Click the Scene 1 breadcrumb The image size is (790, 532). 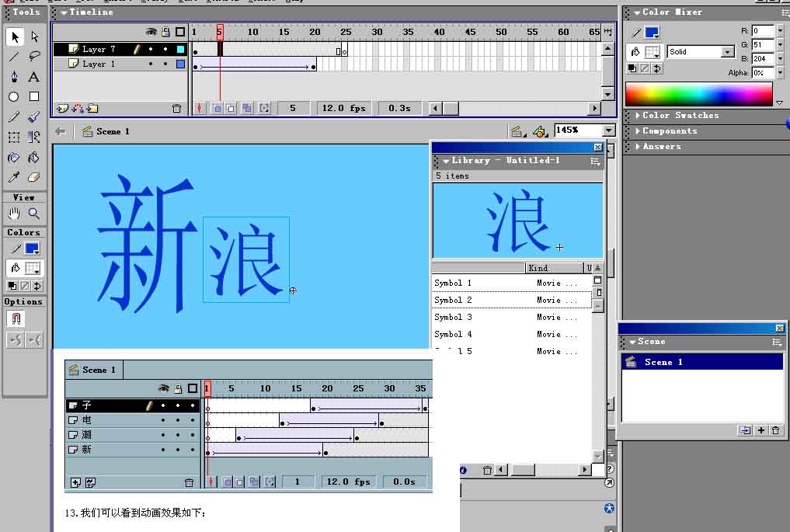tap(106, 131)
